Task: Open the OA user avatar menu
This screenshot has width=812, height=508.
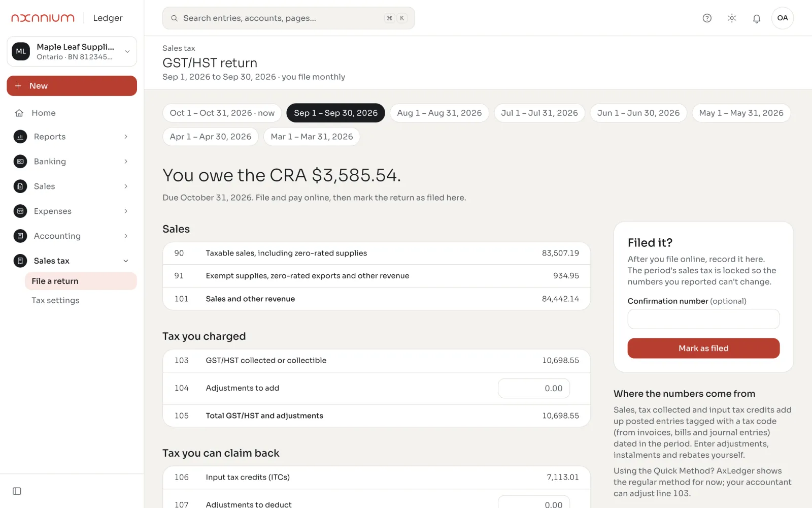Action: (x=783, y=18)
